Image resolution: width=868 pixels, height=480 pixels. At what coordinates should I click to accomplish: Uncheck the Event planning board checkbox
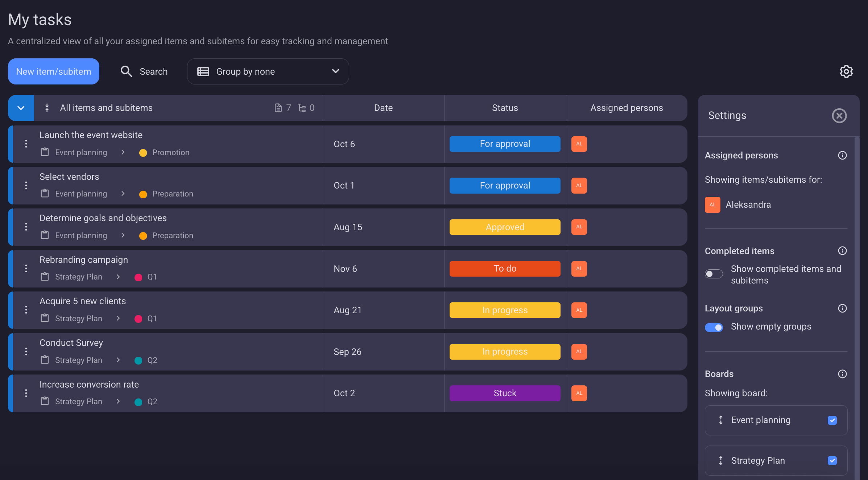coord(832,420)
